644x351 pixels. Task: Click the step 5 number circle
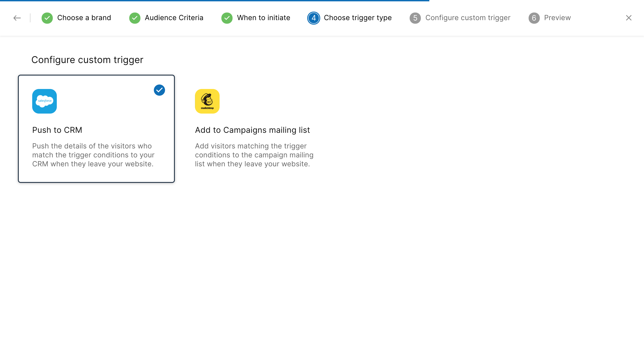coord(415,18)
